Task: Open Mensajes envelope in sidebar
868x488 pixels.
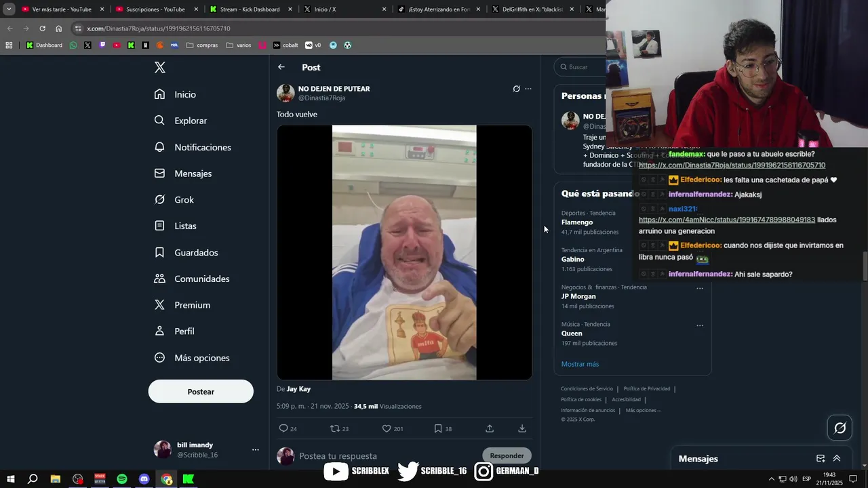Action: [x=182, y=174]
